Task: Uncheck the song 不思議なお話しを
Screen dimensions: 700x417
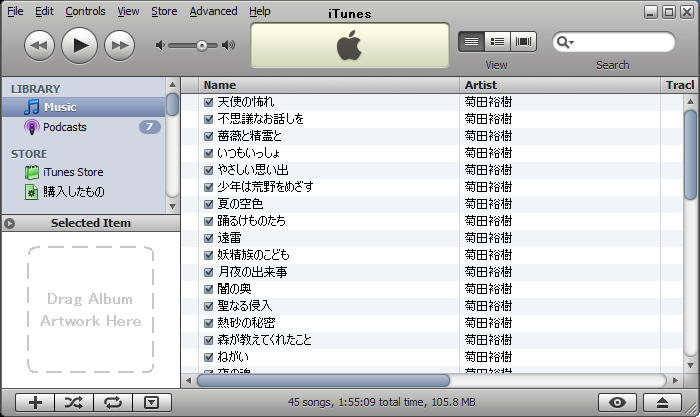Action: 208,119
